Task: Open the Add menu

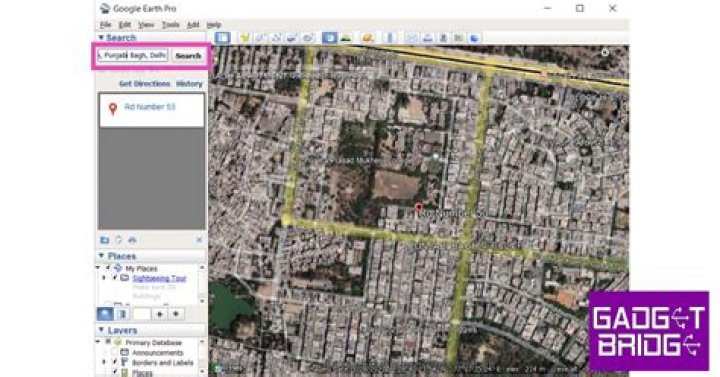Action: click(193, 25)
